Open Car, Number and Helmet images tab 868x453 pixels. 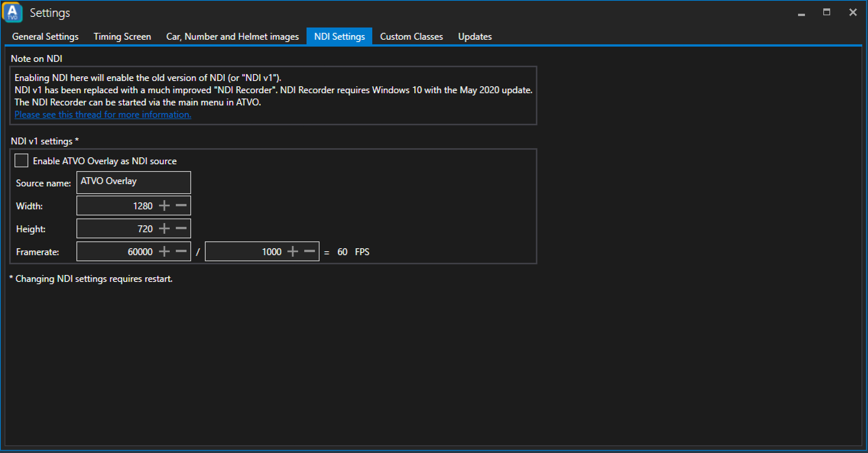click(x=232, y=37)
